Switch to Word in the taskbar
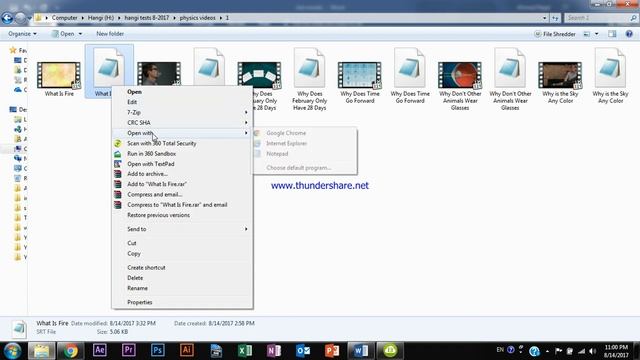The image size is (640, 360). click(x=361, y=350)
